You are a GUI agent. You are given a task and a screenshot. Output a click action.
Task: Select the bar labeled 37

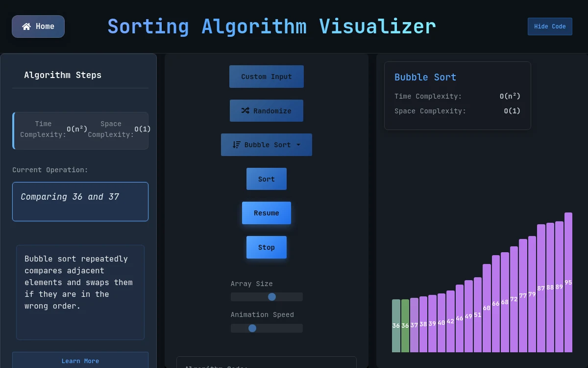pos(414,325)
